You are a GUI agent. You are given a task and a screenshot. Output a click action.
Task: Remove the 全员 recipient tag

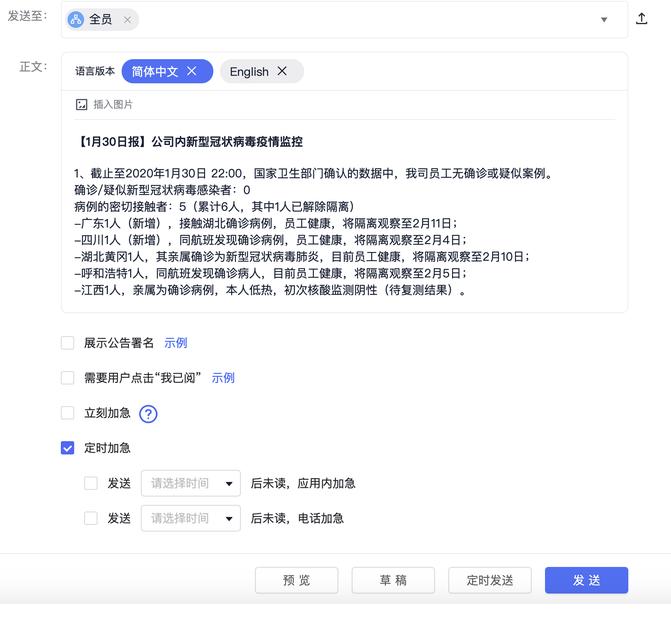pos(127,20)
